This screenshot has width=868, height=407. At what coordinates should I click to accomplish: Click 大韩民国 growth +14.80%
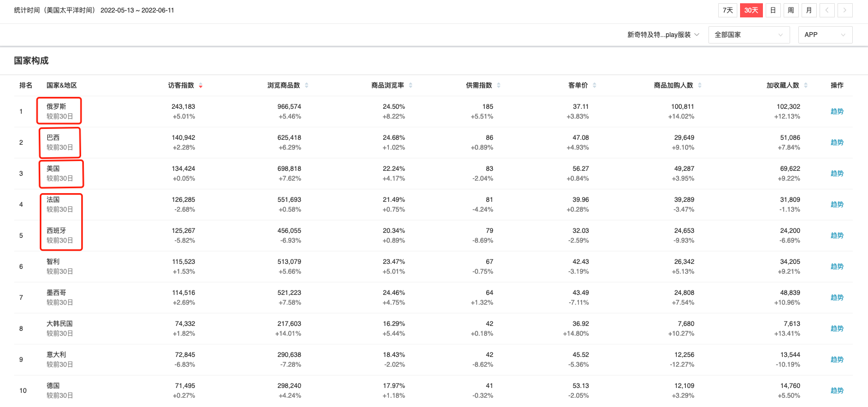click(x=576, y=334)
